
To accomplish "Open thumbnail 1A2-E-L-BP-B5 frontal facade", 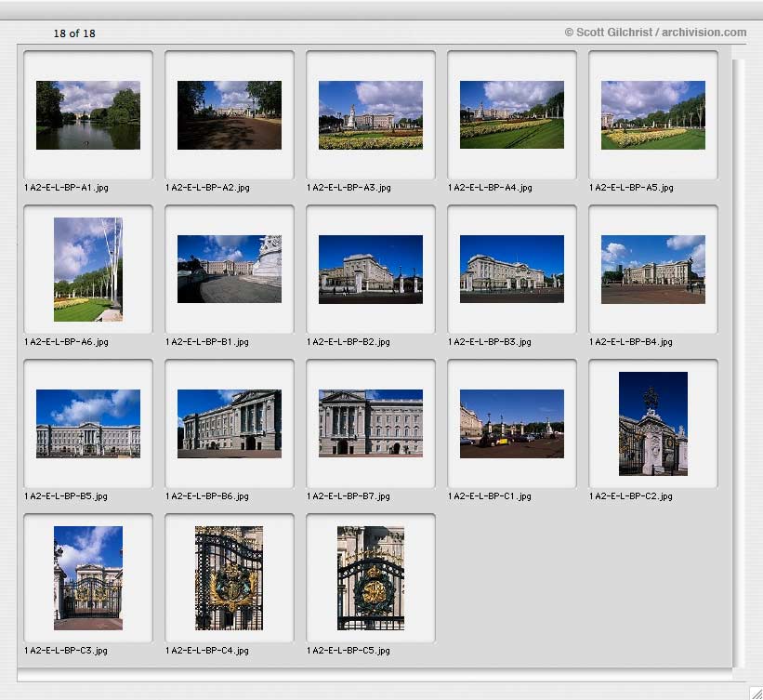I will (x=88, y=424).
